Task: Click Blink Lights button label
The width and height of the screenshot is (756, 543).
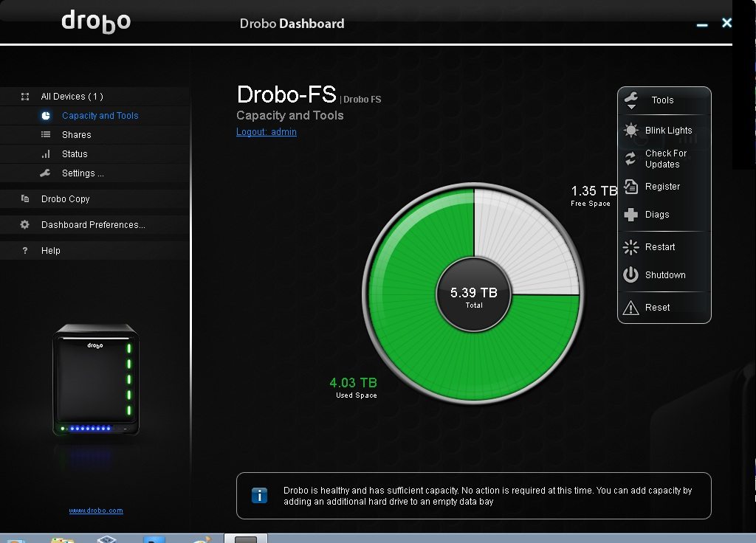Action: 668,131
